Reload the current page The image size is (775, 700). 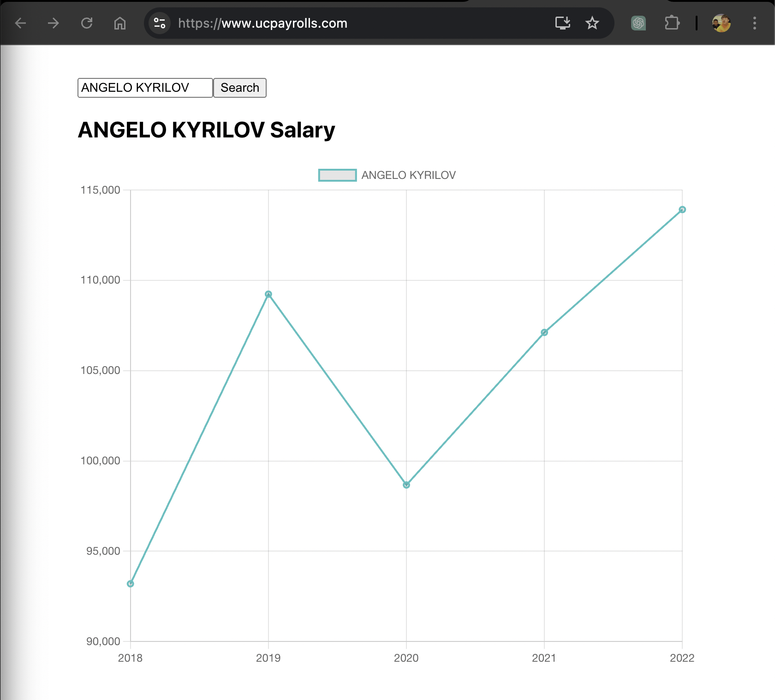coord(87,23)
